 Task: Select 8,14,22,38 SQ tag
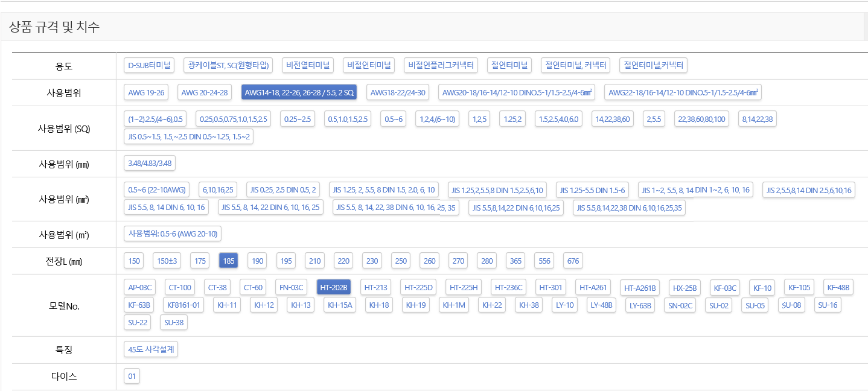point(758,119)
